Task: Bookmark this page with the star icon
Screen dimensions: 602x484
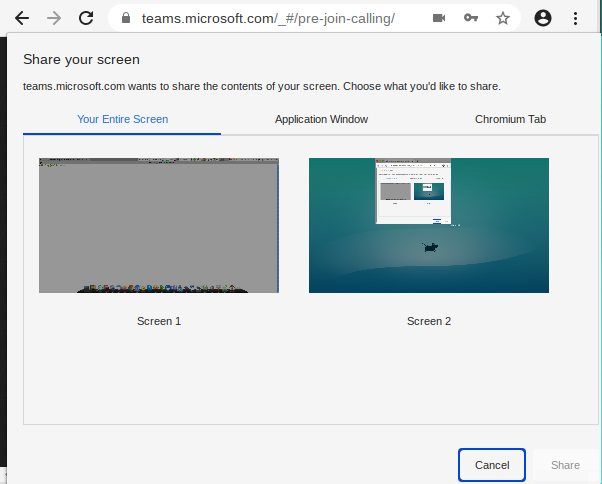Action: [503, 18]
